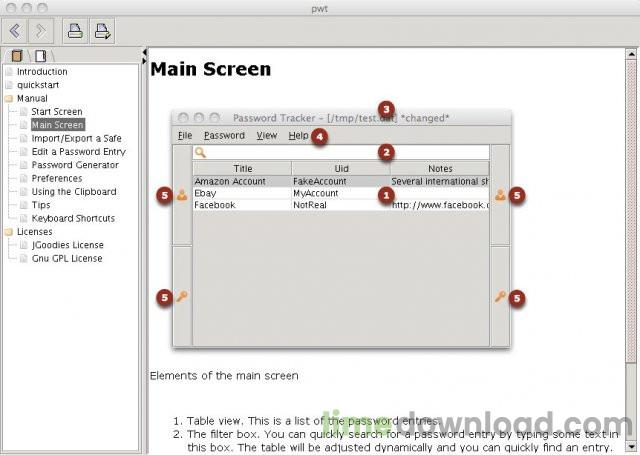Switch to the table of contents book tab

17,55
